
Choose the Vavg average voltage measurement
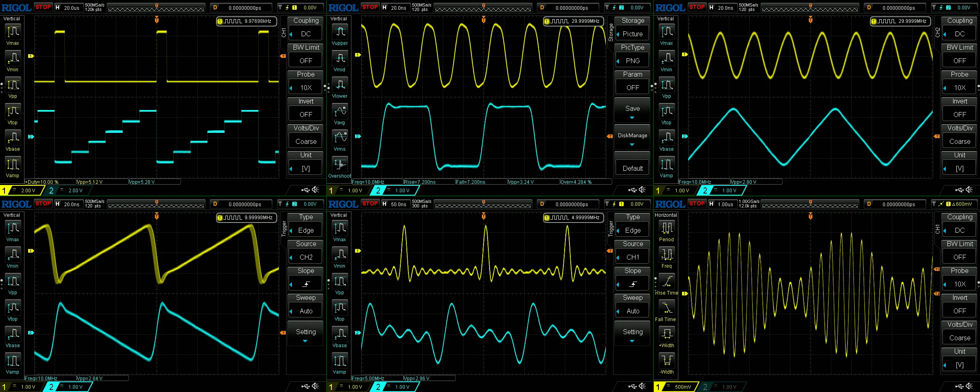click(x=340, y=111)
